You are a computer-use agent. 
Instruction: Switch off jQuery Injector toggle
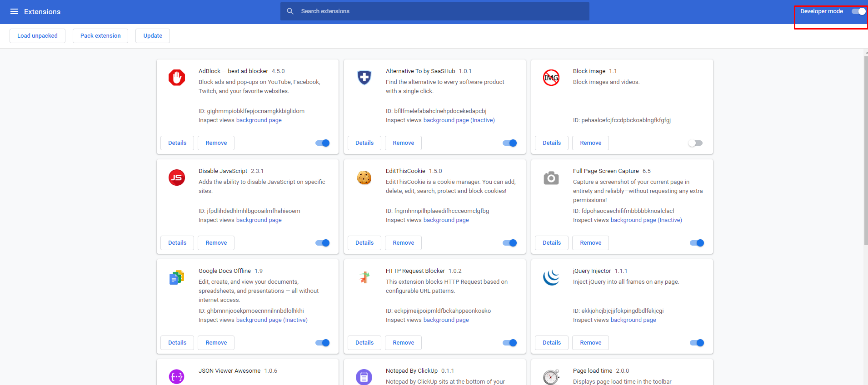point(697,343)
